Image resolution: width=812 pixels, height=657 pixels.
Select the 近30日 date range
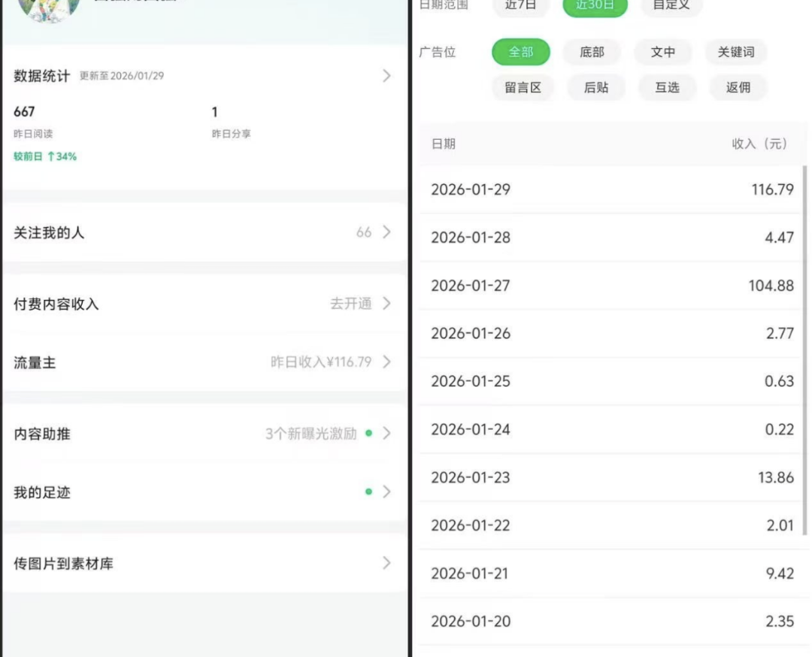coord(595,5)
